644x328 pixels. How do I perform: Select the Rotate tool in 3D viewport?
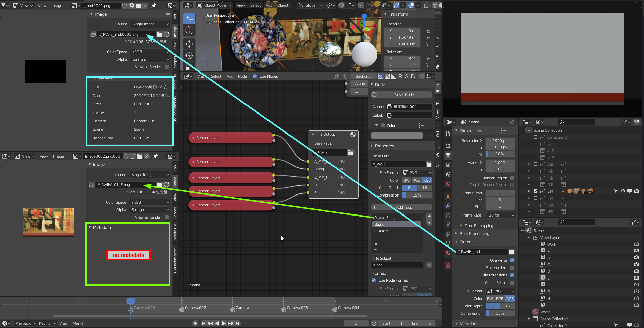coord(189,56)
